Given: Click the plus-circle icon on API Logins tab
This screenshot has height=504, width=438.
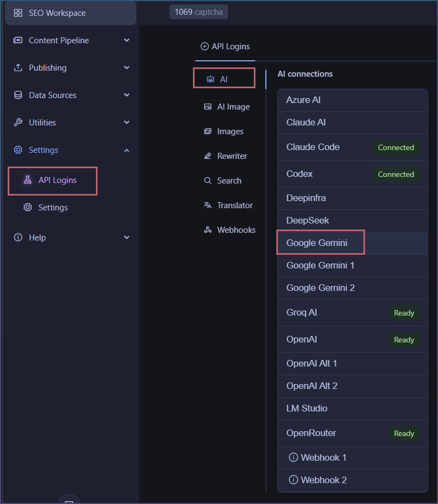Looking at the screenshot, I should click(204, 46).
